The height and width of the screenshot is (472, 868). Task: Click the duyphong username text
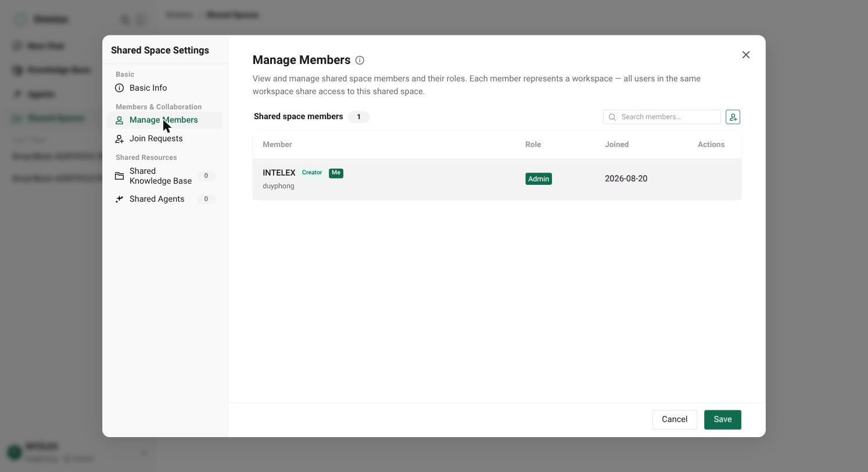tap(278, 186)
